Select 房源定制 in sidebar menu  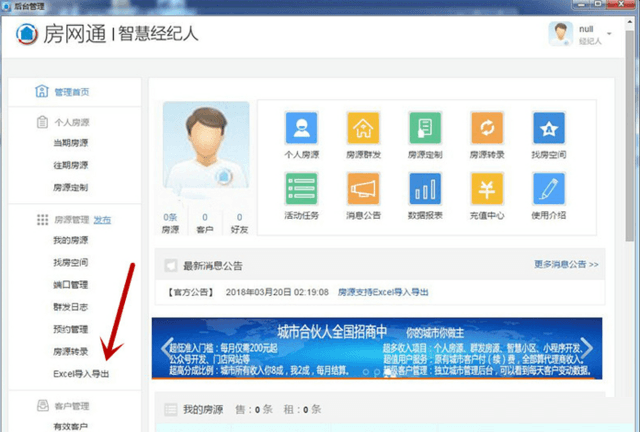[x=71, y=187]
